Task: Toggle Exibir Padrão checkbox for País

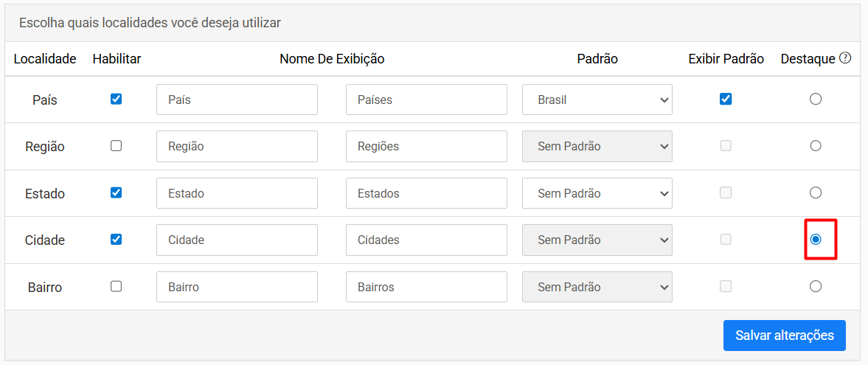Action: (x=726, y=99)
